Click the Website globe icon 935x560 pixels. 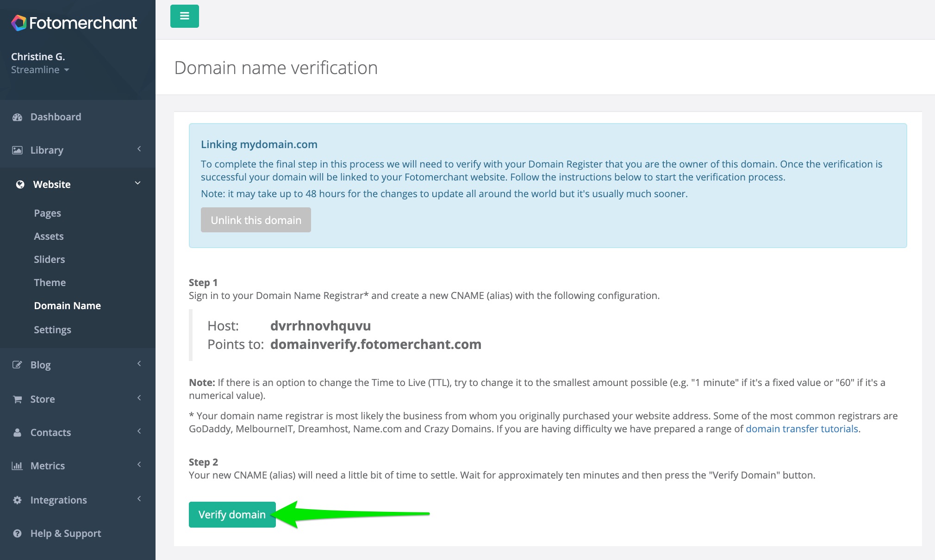coord(20,185)
